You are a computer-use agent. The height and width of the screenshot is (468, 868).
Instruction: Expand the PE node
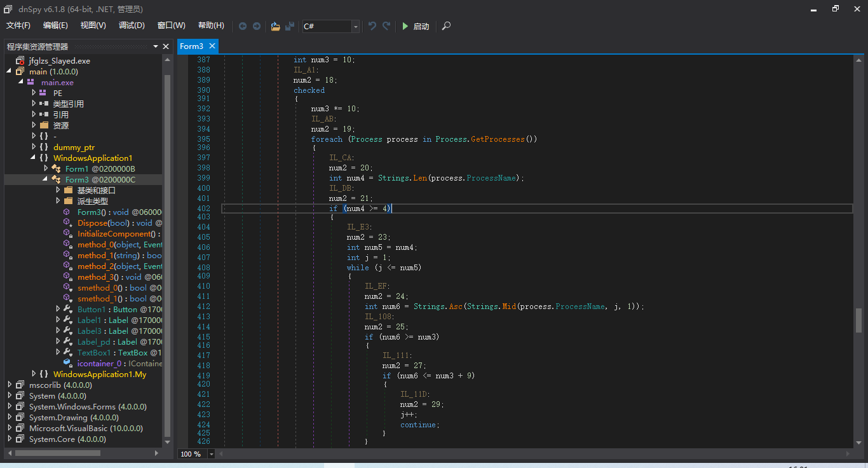[x=34, y=93]
